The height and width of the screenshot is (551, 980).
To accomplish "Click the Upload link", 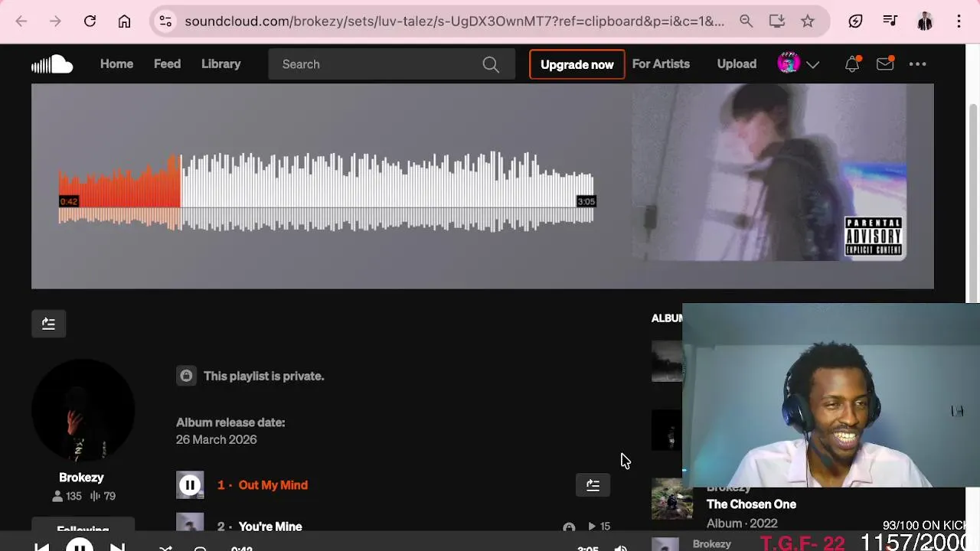I will click(737, 64).
